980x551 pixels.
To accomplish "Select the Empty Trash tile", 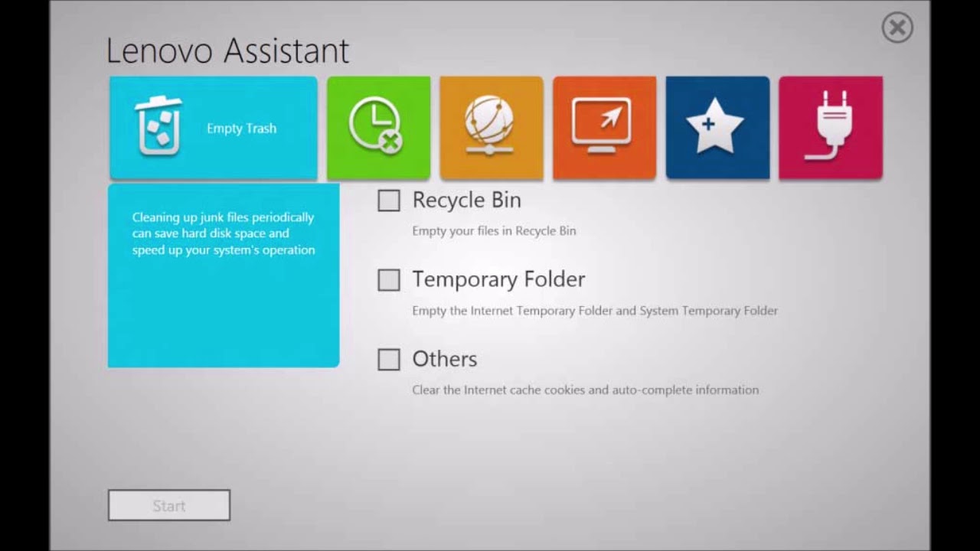I will tap(214, 128).
